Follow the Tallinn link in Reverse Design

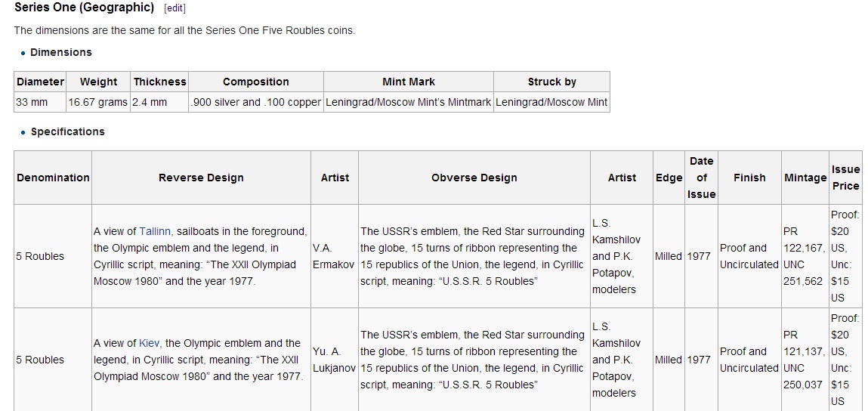[154, 231]
